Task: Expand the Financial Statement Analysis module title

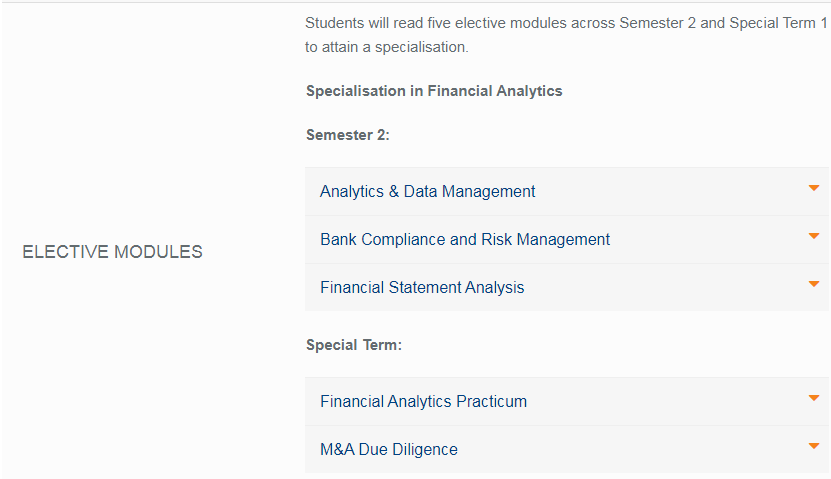Action: pyautogui.click(x=422, y=288)
